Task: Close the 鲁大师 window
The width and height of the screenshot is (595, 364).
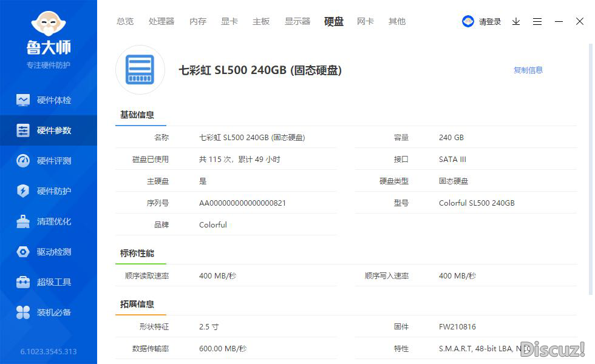Action: (x=579, y=21)
